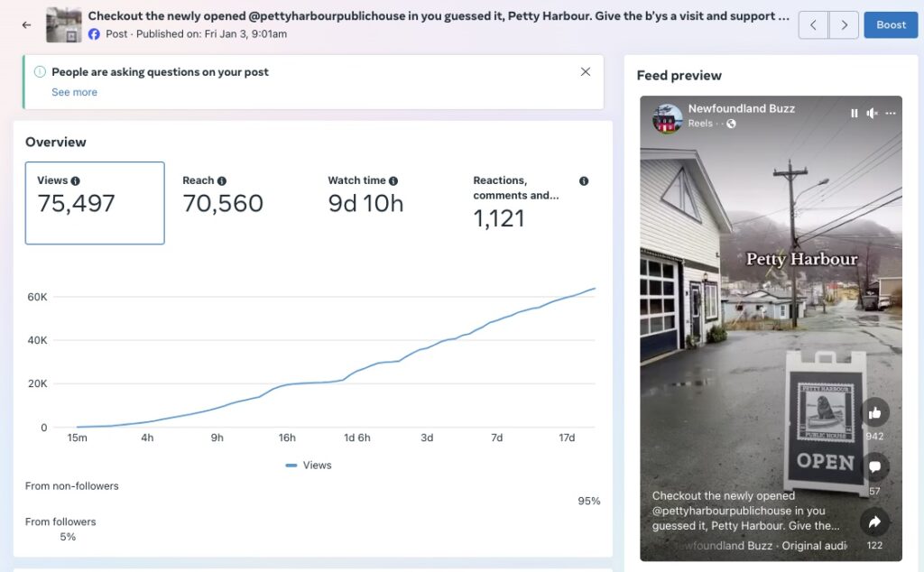924x572 pixels.
Task: Click the '15m' label on the chart axis
Action: point(78,438)
